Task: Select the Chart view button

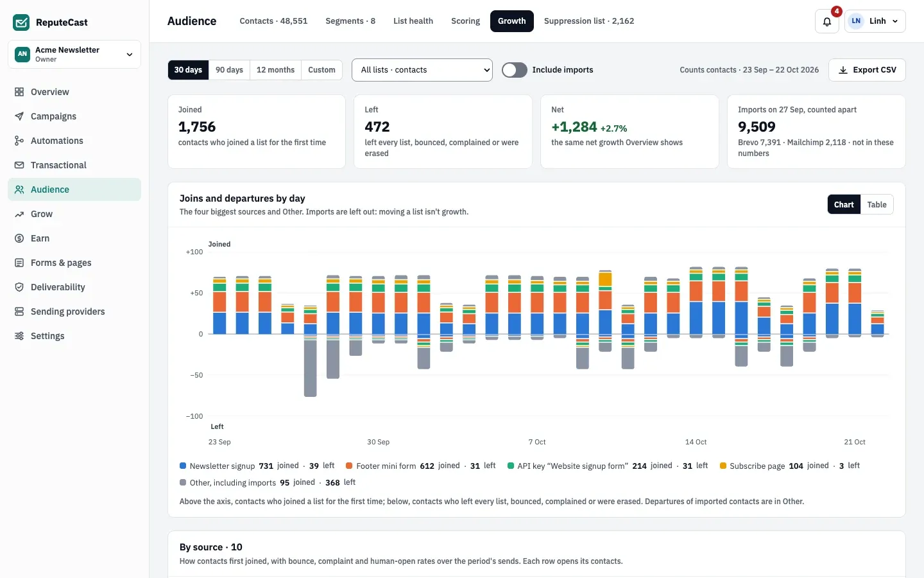Action: point(844,205)
